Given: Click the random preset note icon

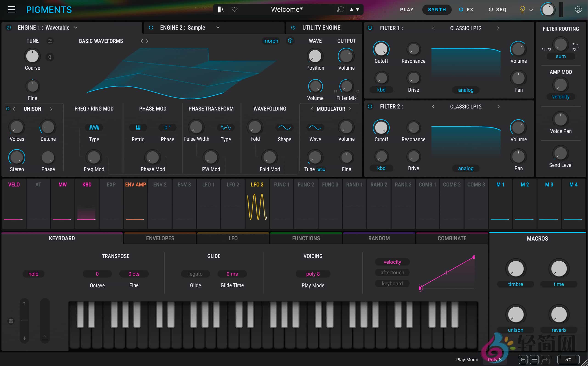Looking at the screenshot, I should [x=340, y=9].
